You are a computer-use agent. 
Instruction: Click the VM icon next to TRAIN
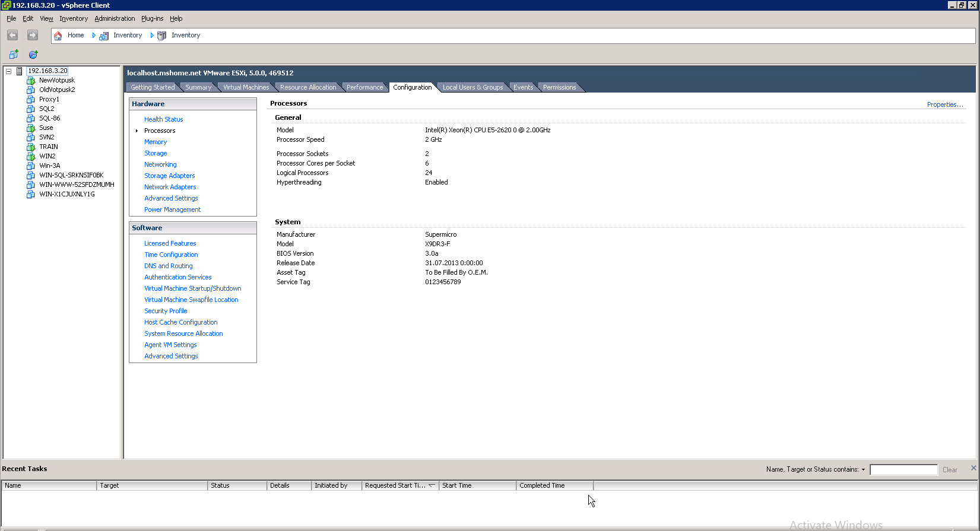click(x=31, y=147)
